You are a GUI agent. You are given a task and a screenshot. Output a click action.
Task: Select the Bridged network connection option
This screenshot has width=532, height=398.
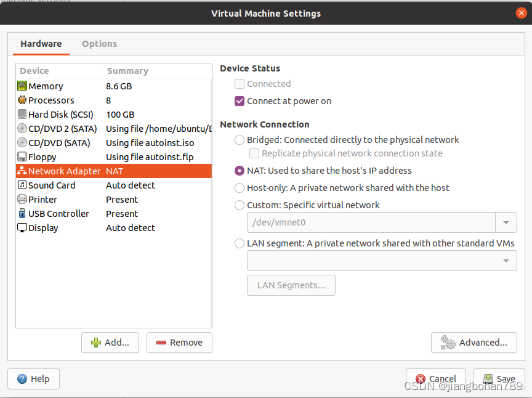[x=239, y=140]
